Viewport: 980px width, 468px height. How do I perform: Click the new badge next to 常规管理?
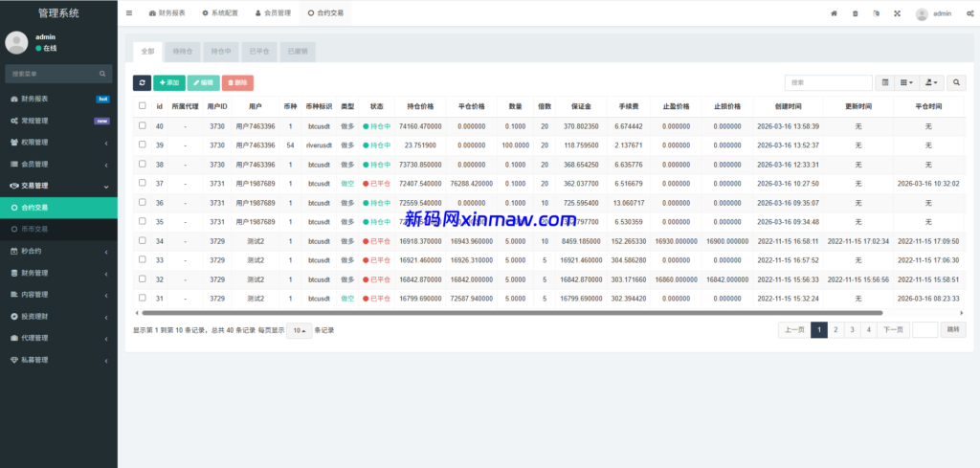(101, 121)
